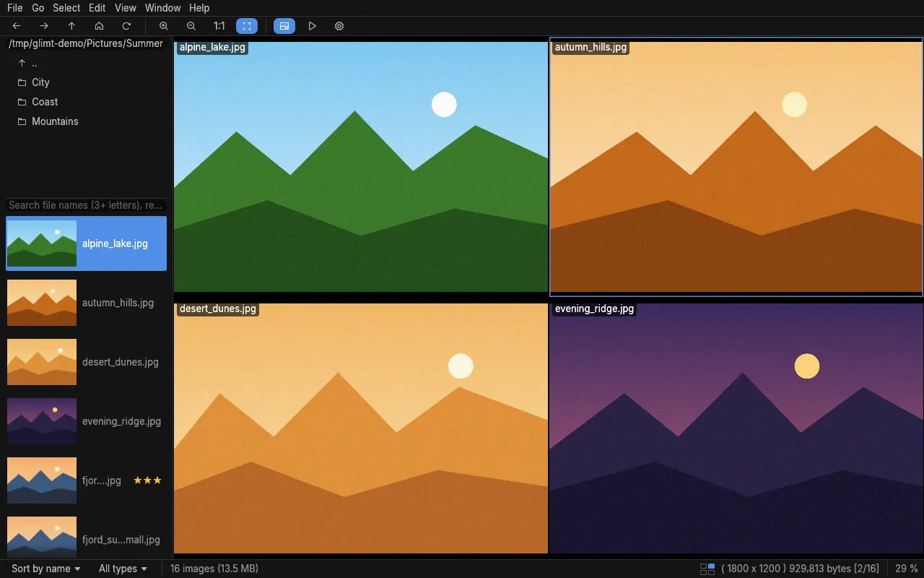Go up one folder via toolbar arrow
The width and height of the screenshot is (924, 578).
tap(71, 26)
